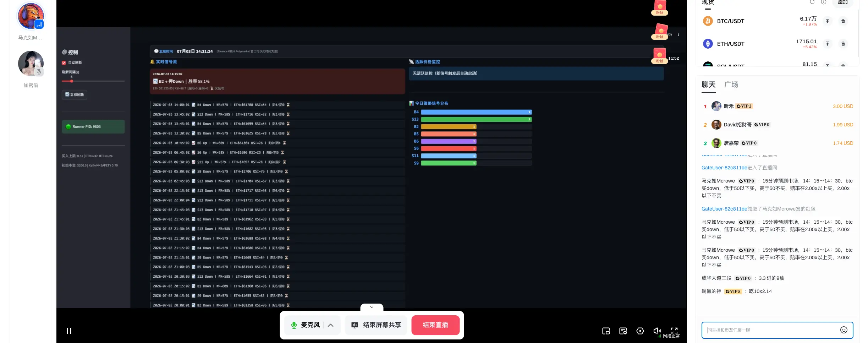The height and width of the screenshot is (343, 868).
Task: Mute the stream volume speaker icon
Action: click(x=657, y=331)
